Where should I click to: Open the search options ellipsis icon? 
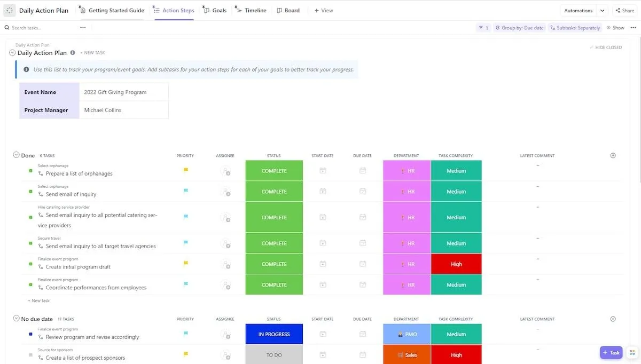point(83,27)
